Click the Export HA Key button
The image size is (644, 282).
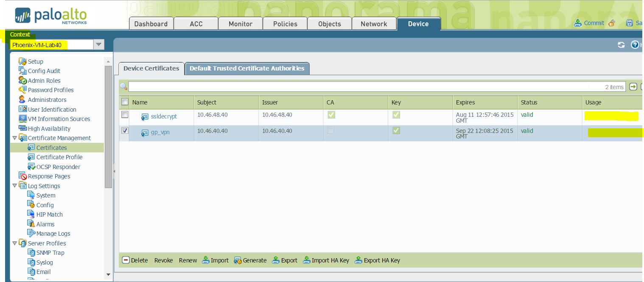coord(377,260)
